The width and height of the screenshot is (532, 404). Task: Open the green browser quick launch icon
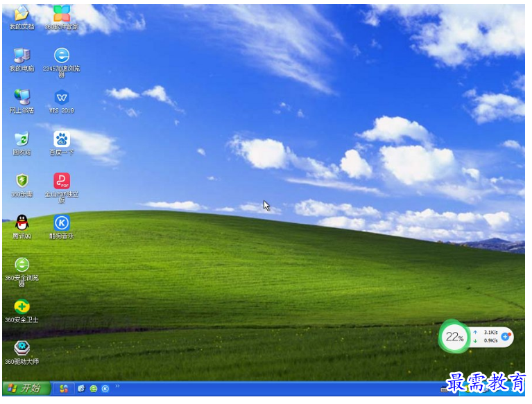94,389
